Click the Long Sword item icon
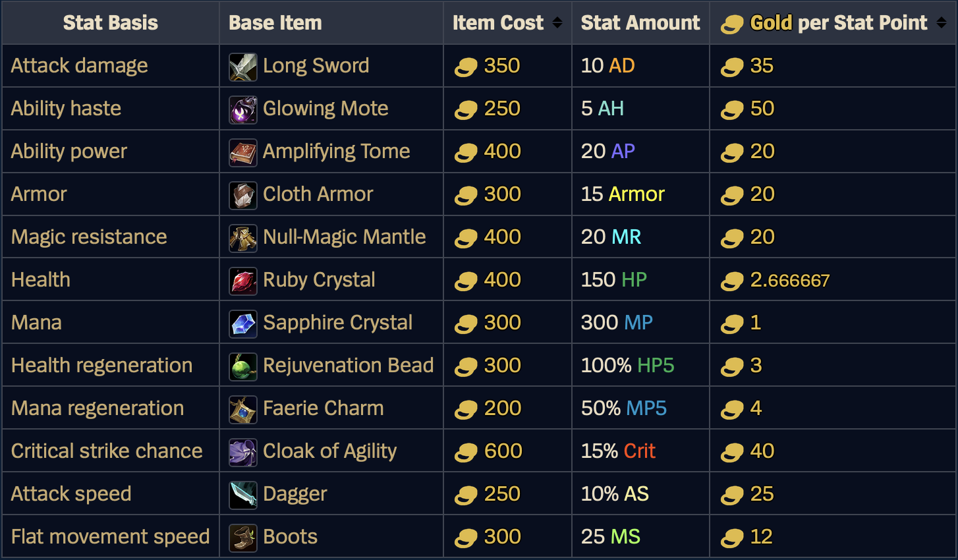The image size is (958, 560). [x=242, y=67]
